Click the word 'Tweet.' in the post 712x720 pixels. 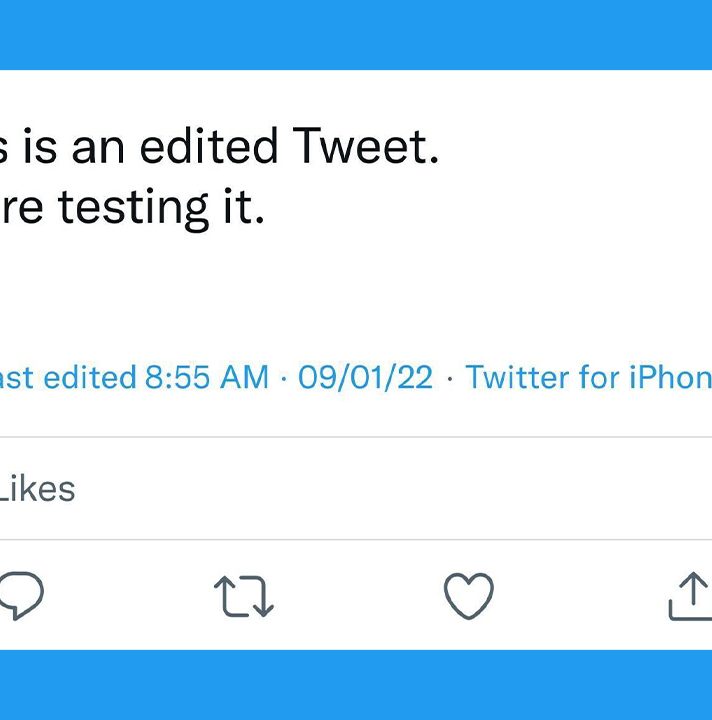pos(366,146)
